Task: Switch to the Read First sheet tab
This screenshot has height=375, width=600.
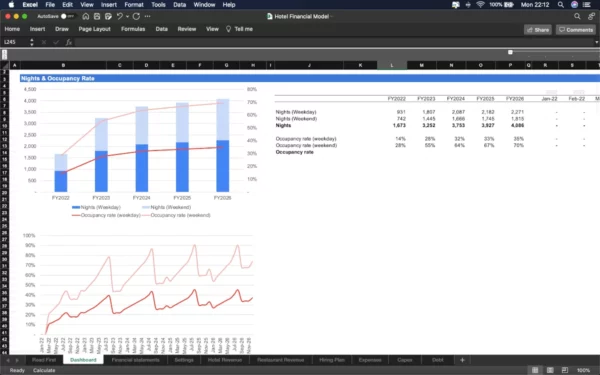Action: 44,360
